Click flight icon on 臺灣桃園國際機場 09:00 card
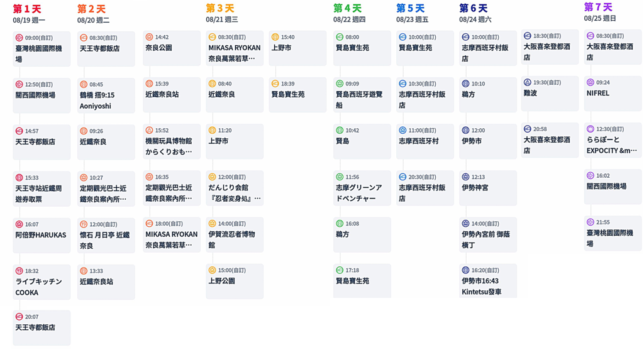644x355 pixels. tap(19, 38)
